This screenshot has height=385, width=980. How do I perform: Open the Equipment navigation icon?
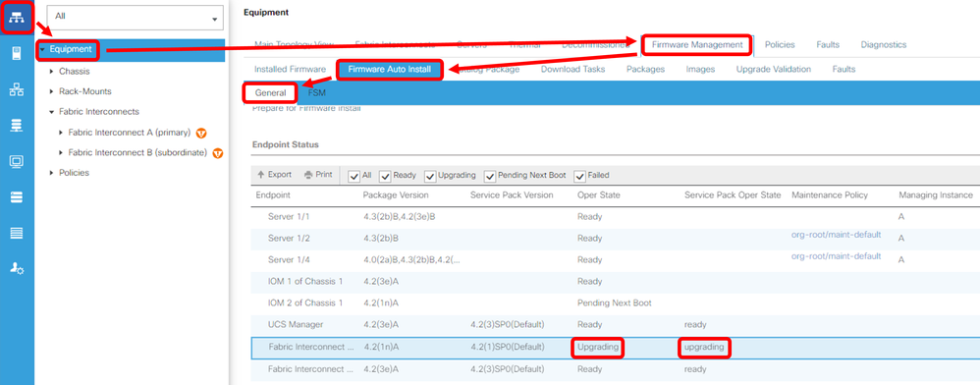click(17, 17)
